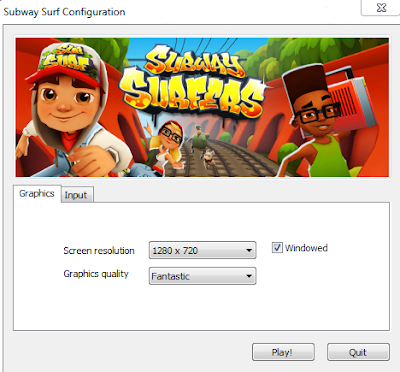Open the Screen resolution dropdown
Screen dimensions: 400x372
(202, 250)
